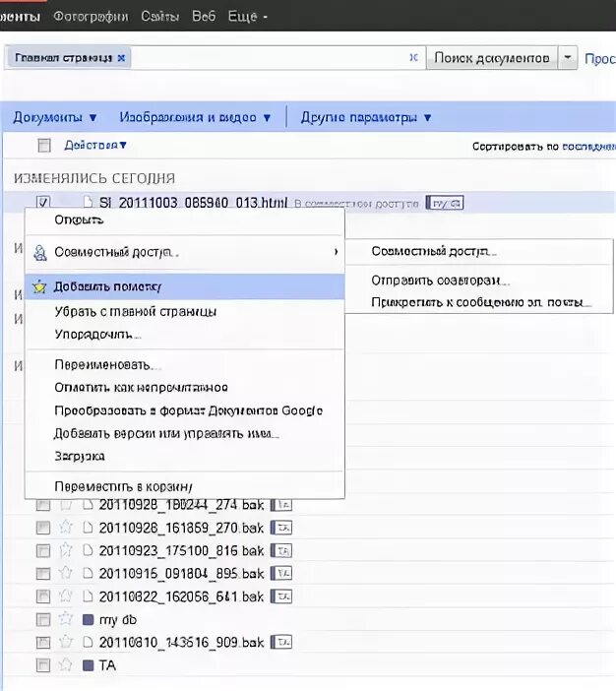The height and width of the screenshot is (691, 616).
Task: Click TA label tag on 20110923_175100_816.bak
Action: click(281, 550)
